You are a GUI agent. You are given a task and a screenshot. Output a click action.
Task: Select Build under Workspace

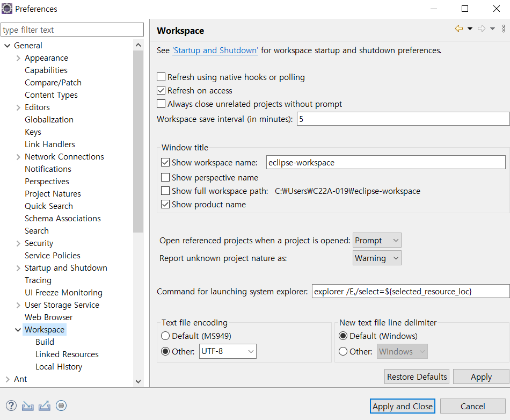(x=45, y=342)
